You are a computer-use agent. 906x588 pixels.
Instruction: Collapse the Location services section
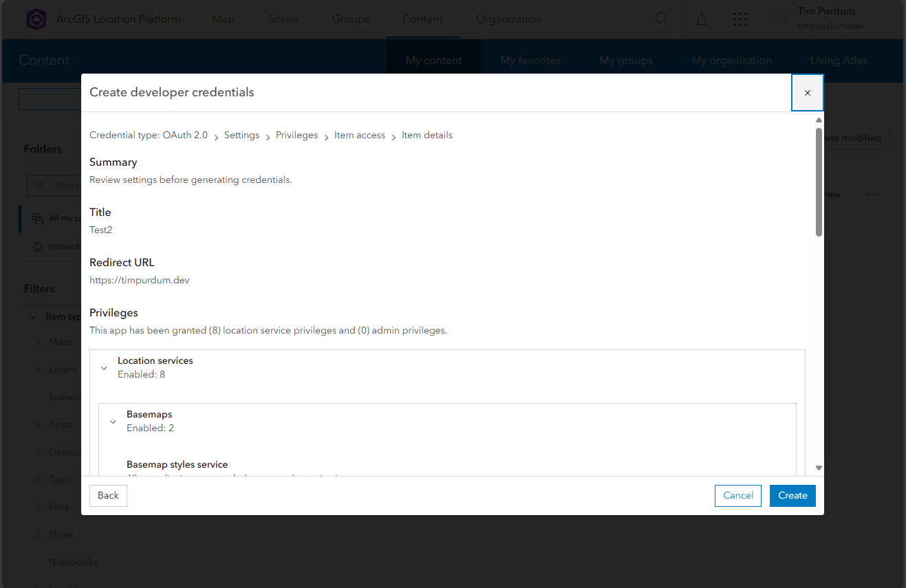pyautogui.click(x=104, y=368)
